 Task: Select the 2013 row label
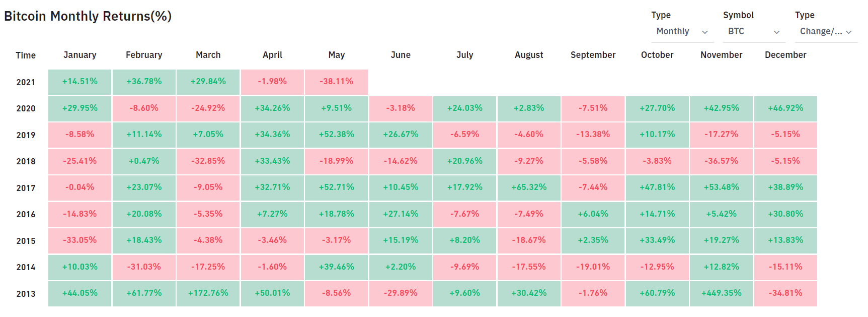pos(26,294)
